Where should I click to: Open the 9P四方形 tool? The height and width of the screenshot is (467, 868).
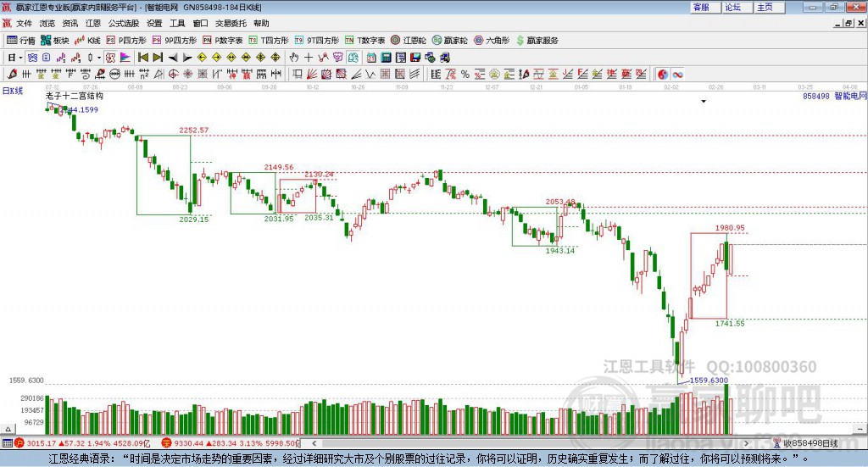[x=174, y=41]
